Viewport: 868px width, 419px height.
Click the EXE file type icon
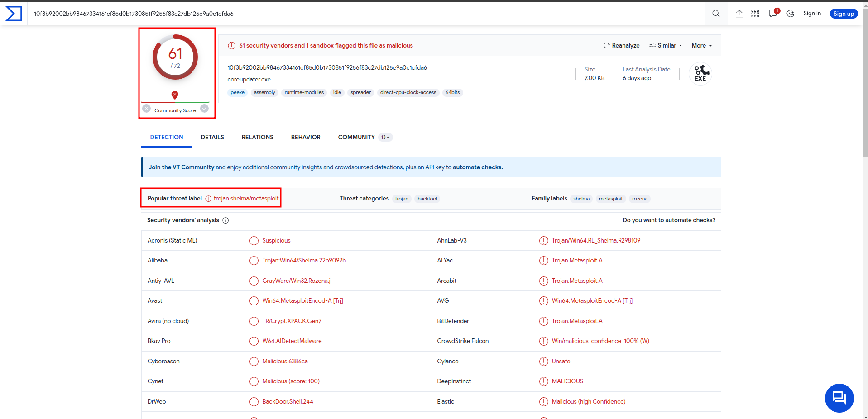pos(700,73)
